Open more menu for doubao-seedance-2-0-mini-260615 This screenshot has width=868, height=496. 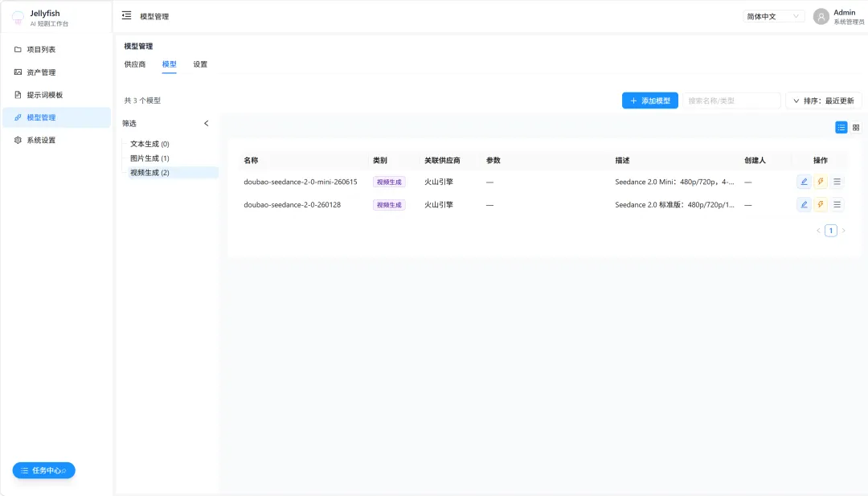coord(837,182)
